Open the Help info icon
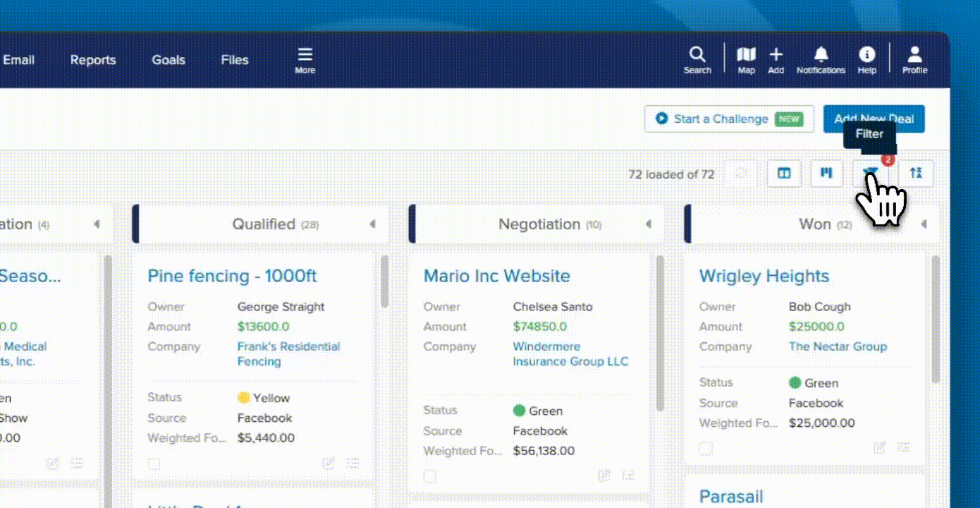This screenshot has width=980, height=508. point(866,60)
